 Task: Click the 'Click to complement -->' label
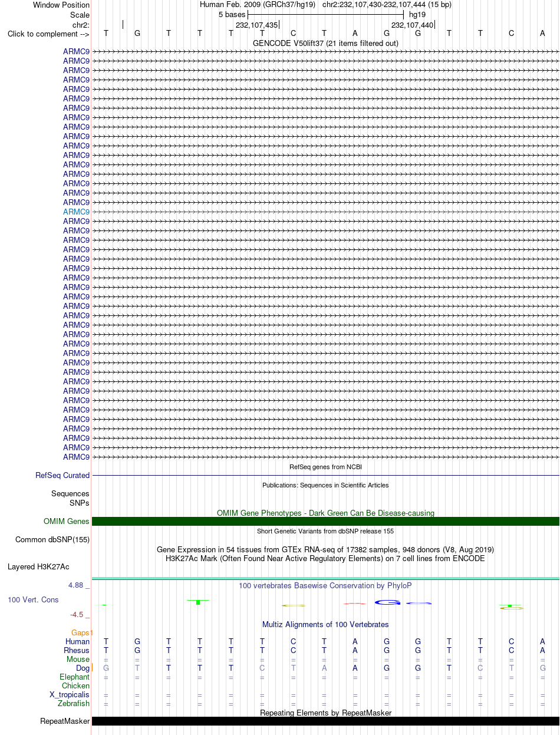click(48, 34)
